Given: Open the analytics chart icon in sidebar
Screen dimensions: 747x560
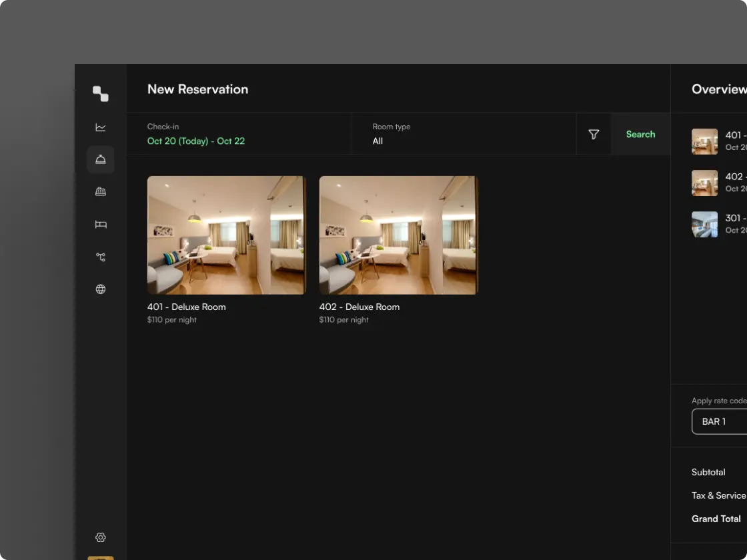Looking at the screenshot, I should coord(101,127).
